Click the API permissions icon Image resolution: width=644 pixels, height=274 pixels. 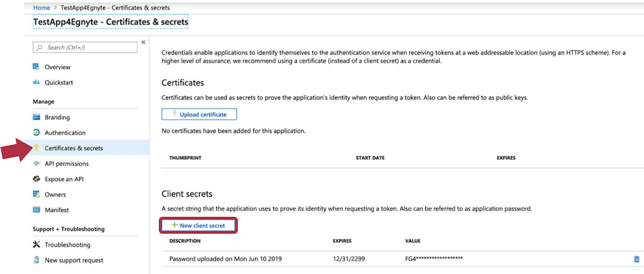[36, 163]
